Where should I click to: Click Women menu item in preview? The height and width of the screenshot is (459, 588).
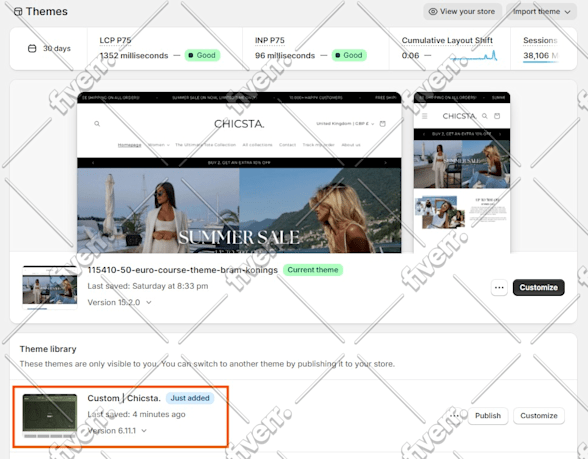159,145
